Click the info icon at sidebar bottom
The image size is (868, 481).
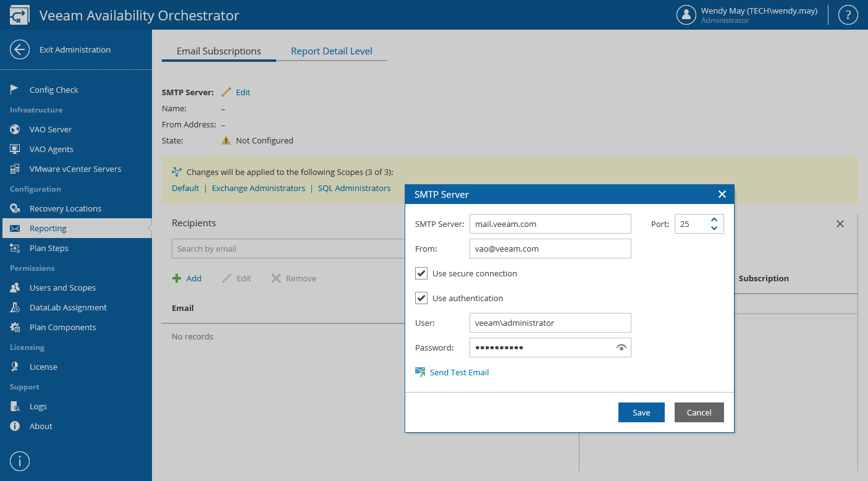click(20, 461)
